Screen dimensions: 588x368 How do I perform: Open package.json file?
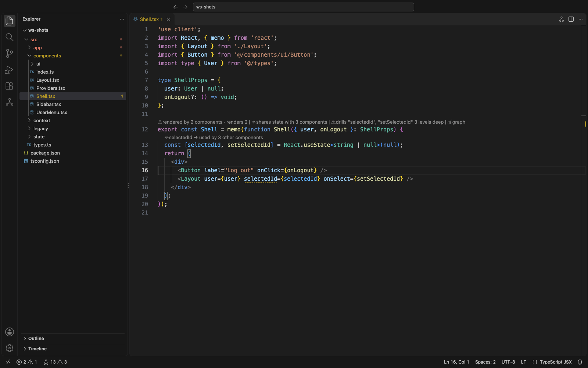click(73, 153)
